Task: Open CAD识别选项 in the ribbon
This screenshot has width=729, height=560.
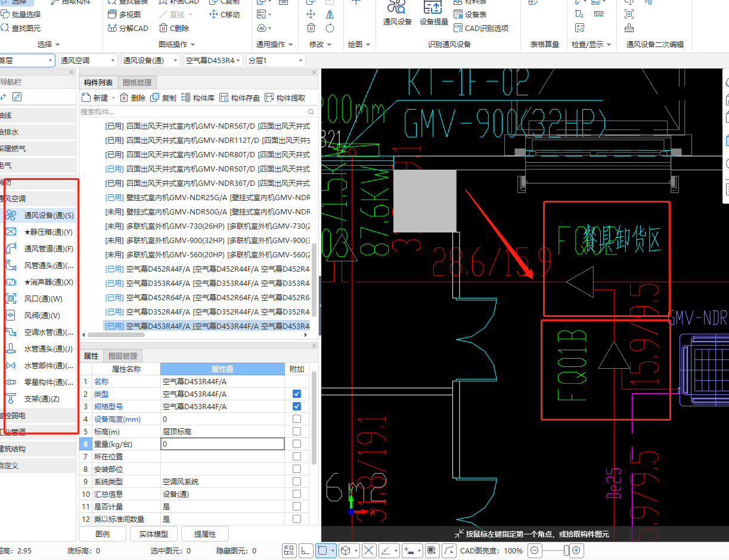Action: coord(481,28)
